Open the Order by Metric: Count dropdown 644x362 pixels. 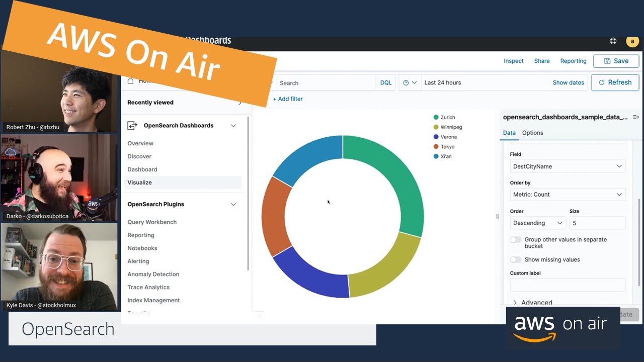click(x=568, y=195)
